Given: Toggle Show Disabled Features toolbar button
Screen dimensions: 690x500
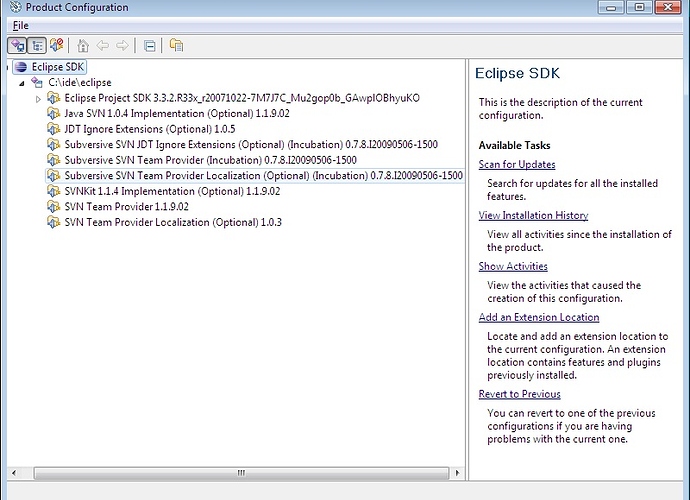Looking at the screenshot, I should point(56,45).
